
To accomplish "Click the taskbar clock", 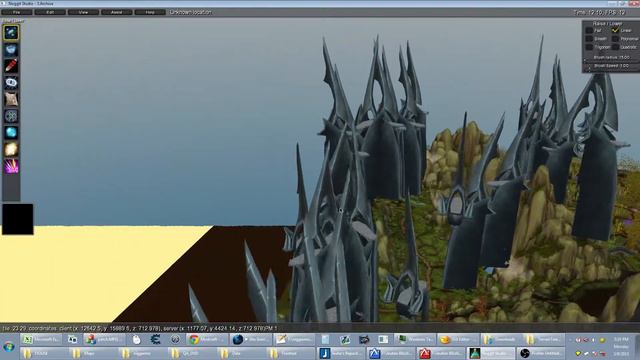I will [621, 346].
